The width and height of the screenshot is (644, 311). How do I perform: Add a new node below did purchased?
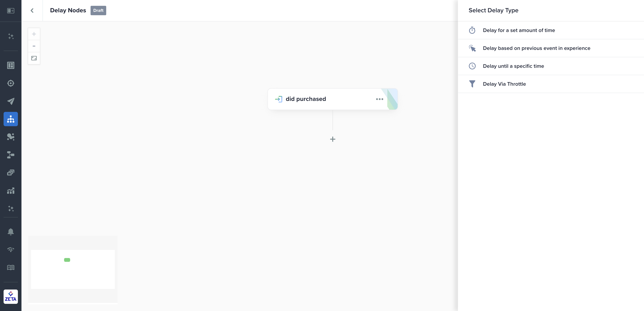333,139
